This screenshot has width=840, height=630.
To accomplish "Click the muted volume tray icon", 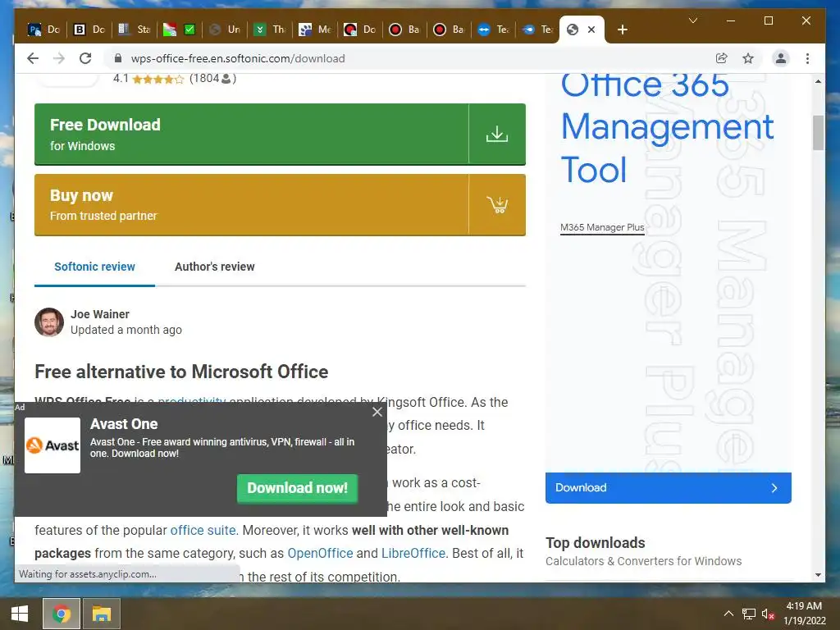I will pyautogui.click(x=768, y=614).
